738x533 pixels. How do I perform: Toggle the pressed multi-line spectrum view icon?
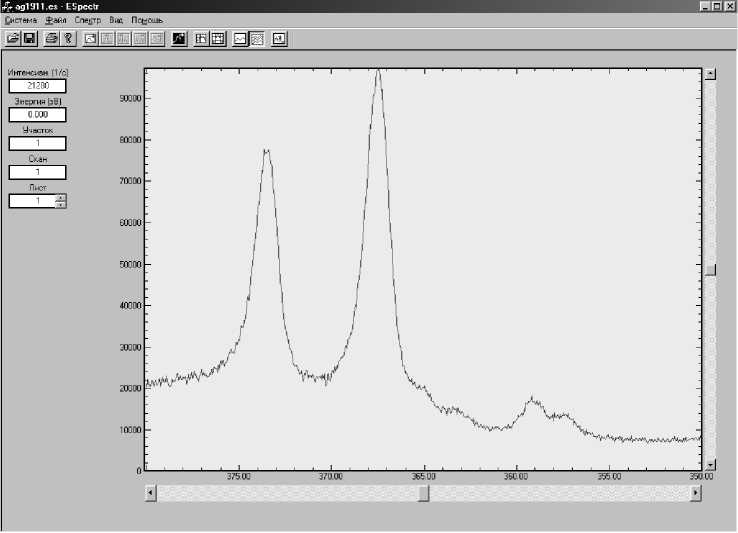pos(257,39)
